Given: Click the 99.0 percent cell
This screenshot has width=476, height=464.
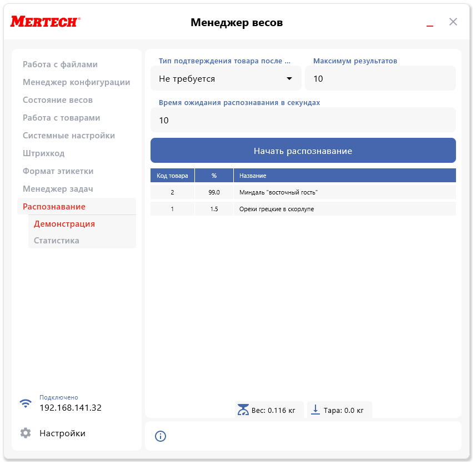Looking at the screenshot, I should tap(214, 192).
